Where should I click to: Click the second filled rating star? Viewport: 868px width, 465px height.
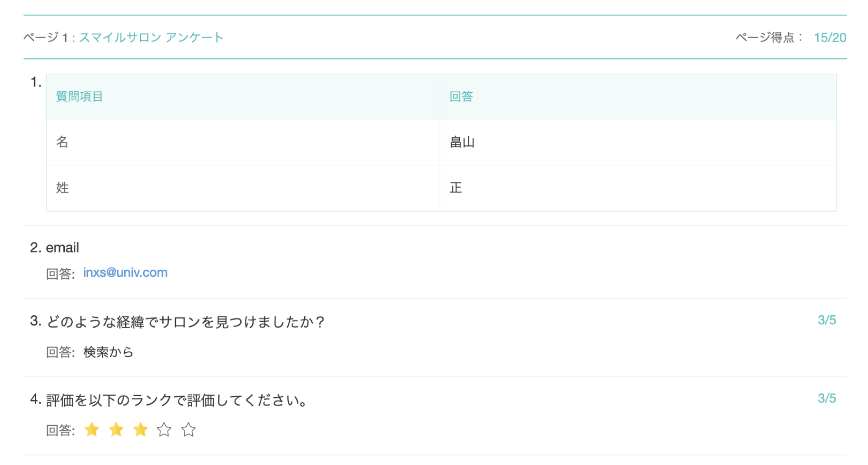pos(116,430)
